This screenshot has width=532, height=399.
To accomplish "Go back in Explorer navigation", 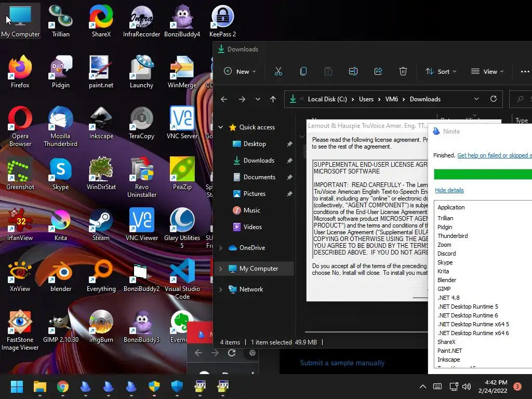I will [224, 99].
